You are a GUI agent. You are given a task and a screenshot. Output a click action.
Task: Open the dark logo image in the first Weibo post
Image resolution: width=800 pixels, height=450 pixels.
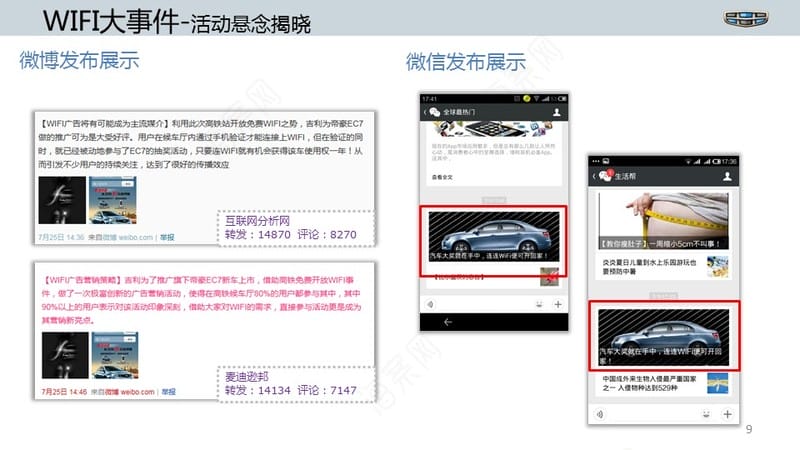coord(62,200)
